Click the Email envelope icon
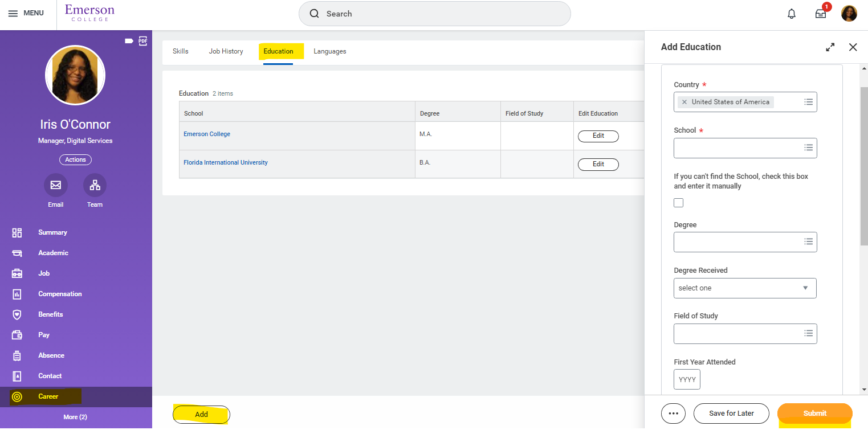 [x=56, y=185]
